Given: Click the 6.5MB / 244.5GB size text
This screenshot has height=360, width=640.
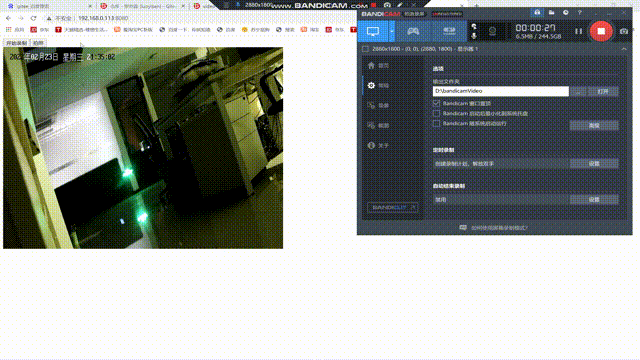Looking at the screenshot, I should 538,36.
